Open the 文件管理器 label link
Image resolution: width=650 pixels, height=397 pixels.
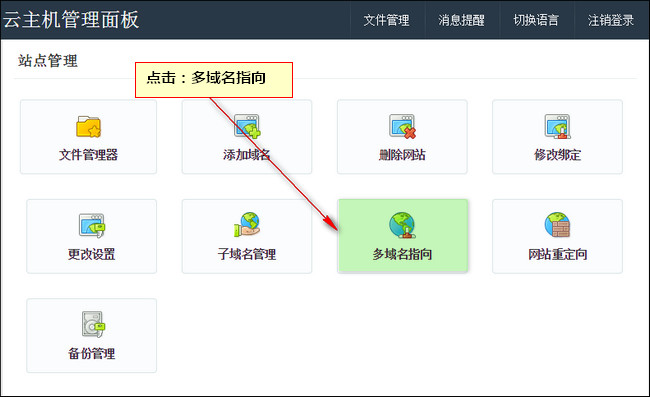click(x=88, y=155)
